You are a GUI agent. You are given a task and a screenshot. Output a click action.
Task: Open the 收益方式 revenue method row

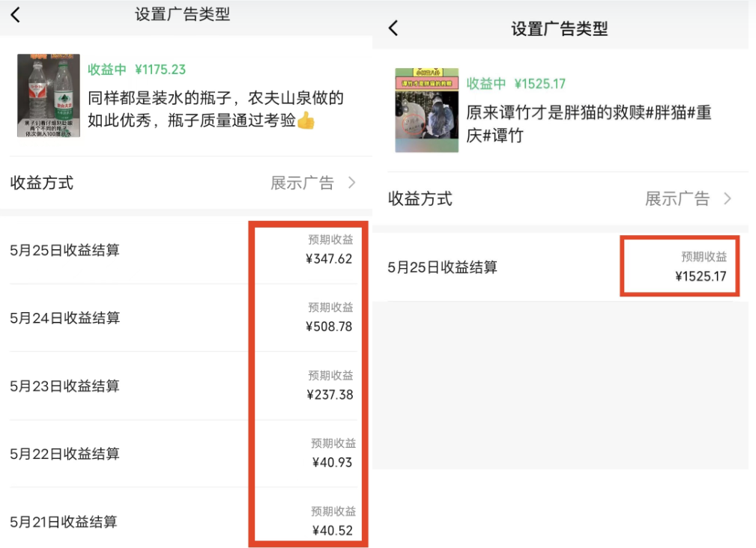pos(41,182)
